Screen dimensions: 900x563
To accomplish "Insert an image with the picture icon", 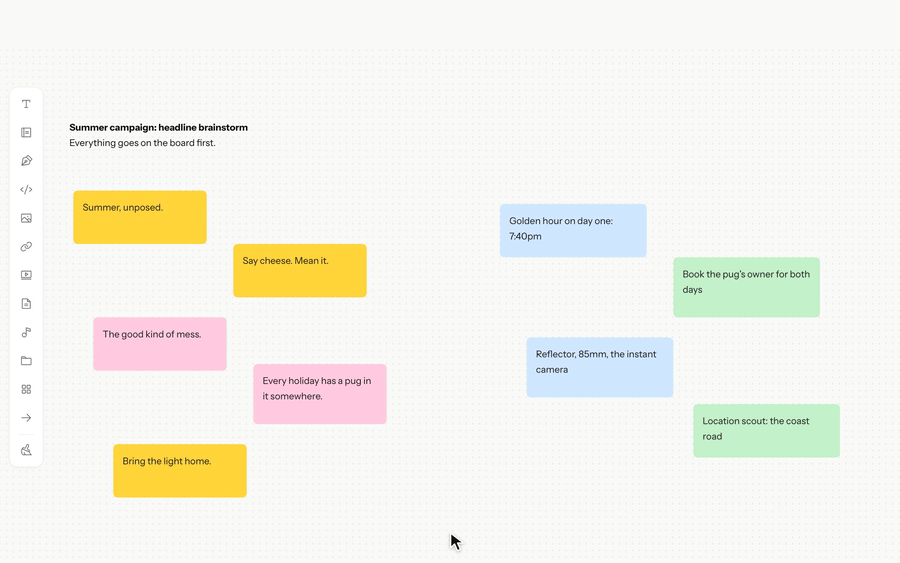I will pos(26,218).
